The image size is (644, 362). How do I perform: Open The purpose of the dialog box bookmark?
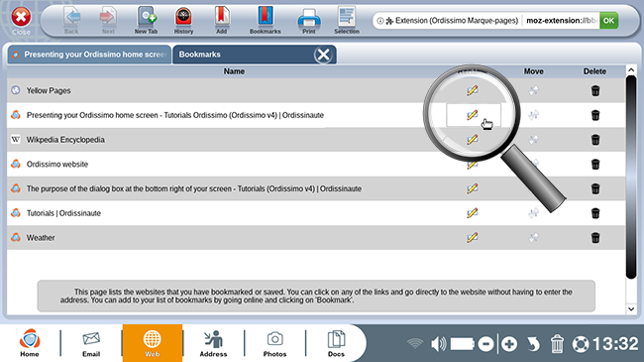tap(194, 188)
